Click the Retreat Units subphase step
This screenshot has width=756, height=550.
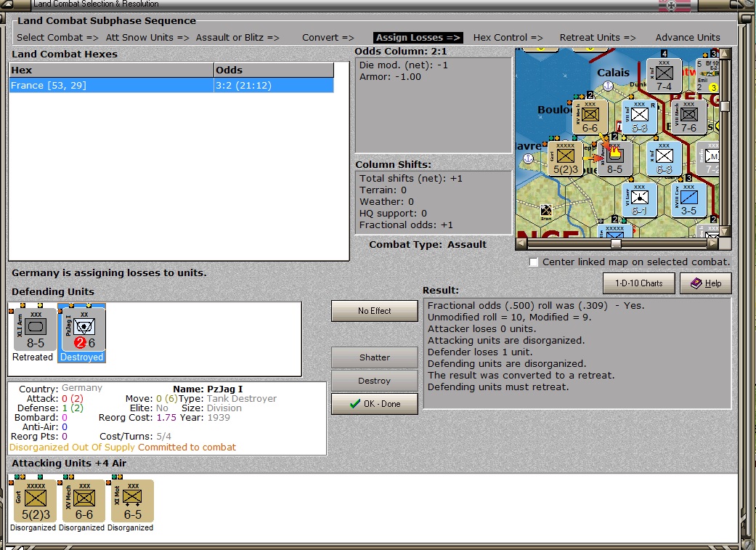598,38
